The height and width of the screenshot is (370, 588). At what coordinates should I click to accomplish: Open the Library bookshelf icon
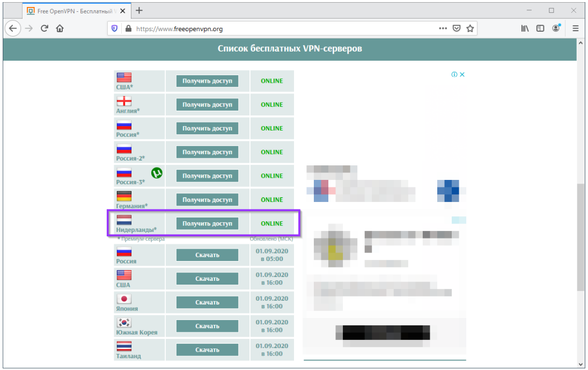coord(525,28)
